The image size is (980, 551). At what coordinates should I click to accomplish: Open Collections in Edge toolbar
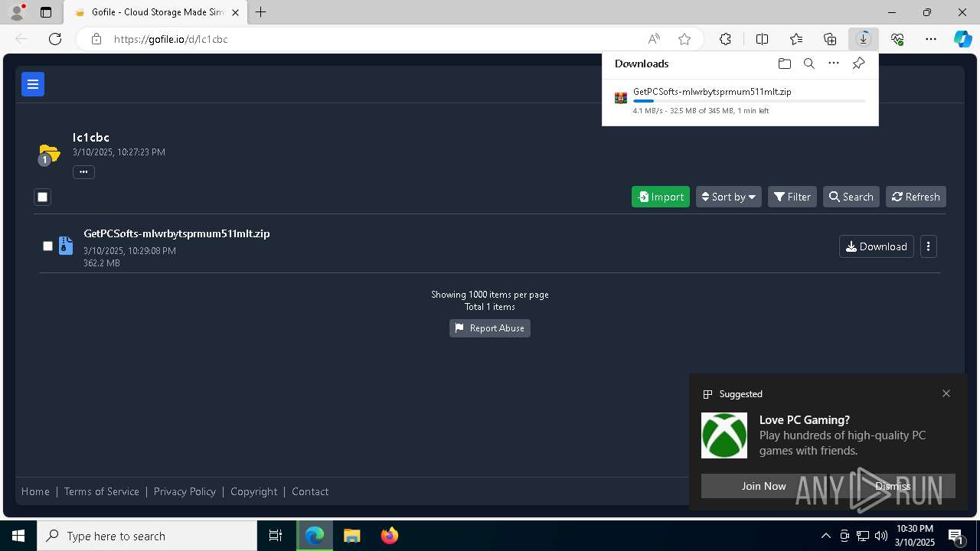[x=830, y=39]
